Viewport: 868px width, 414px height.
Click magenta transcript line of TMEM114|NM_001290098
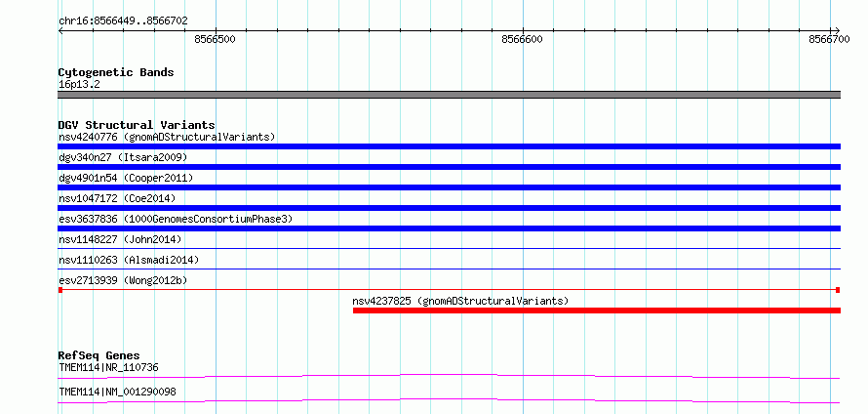(449, 400)
